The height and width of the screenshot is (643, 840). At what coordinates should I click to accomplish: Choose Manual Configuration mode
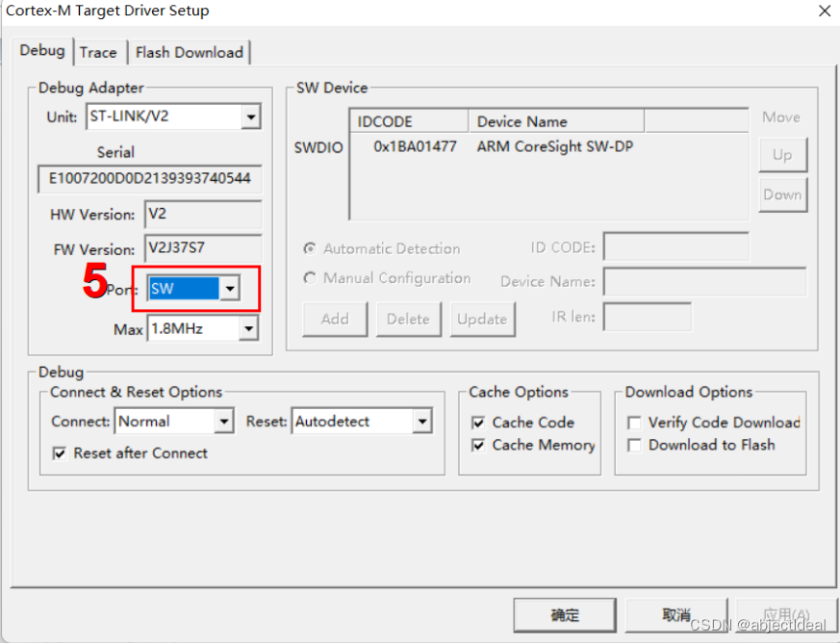[x=310, y=278]
